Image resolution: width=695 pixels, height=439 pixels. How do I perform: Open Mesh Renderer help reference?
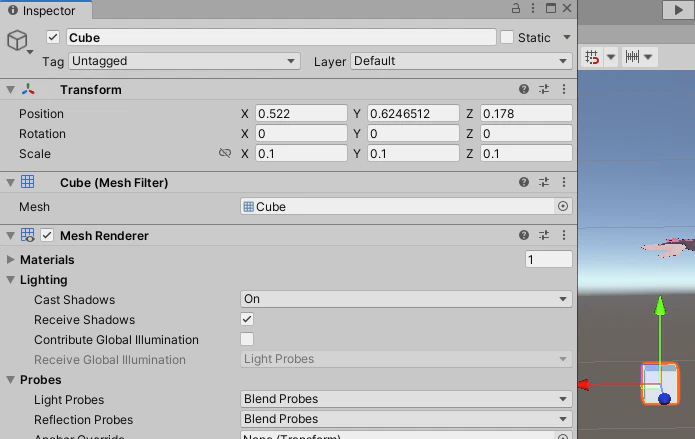point(523,235)
